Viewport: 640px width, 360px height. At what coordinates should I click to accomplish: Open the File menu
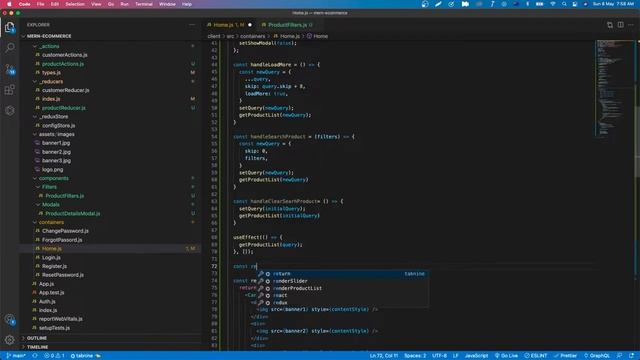point(40,4)
